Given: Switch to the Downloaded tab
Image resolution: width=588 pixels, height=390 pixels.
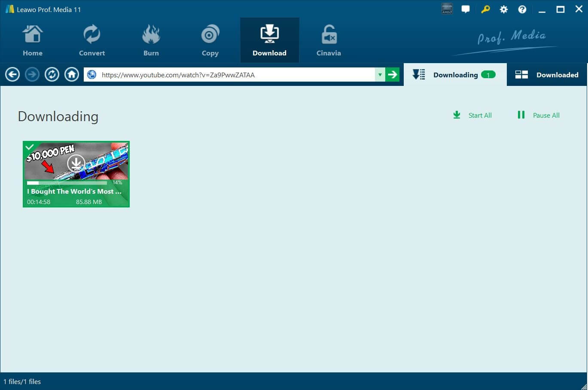Looking at the screenshot, I should [547, 75].
